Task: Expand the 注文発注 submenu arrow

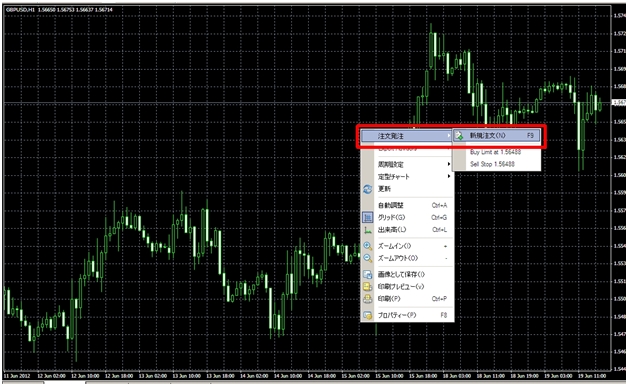Action: click(449, 136)
